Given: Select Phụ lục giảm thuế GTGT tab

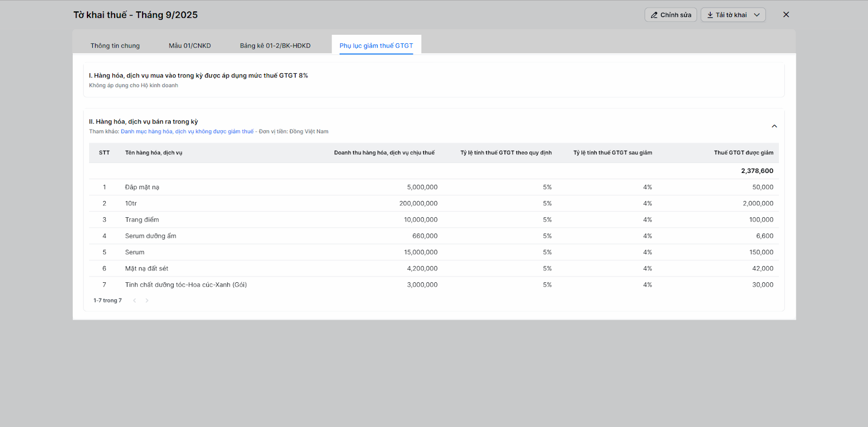Looking at the screenshot, I should 376,46.
